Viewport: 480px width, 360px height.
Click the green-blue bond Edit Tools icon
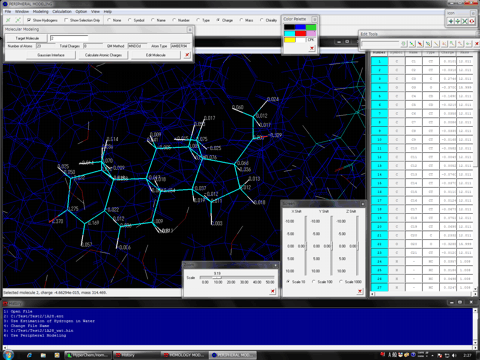tap(412, 44)
